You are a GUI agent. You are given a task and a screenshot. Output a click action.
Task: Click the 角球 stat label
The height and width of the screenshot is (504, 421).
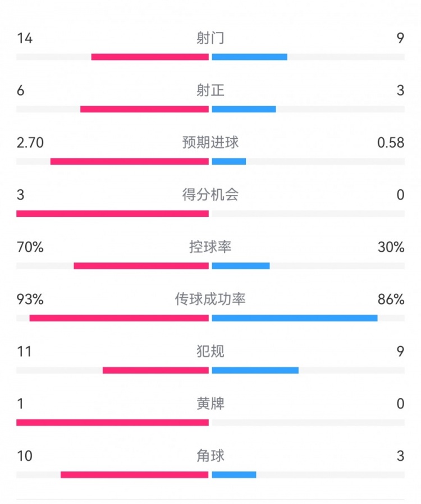[x=210, y=456]
